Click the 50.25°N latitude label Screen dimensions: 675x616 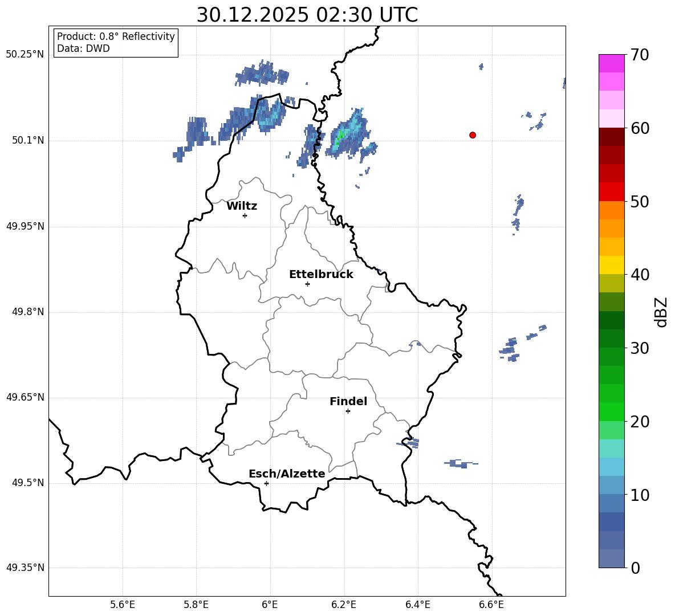(x=25, y=55)
